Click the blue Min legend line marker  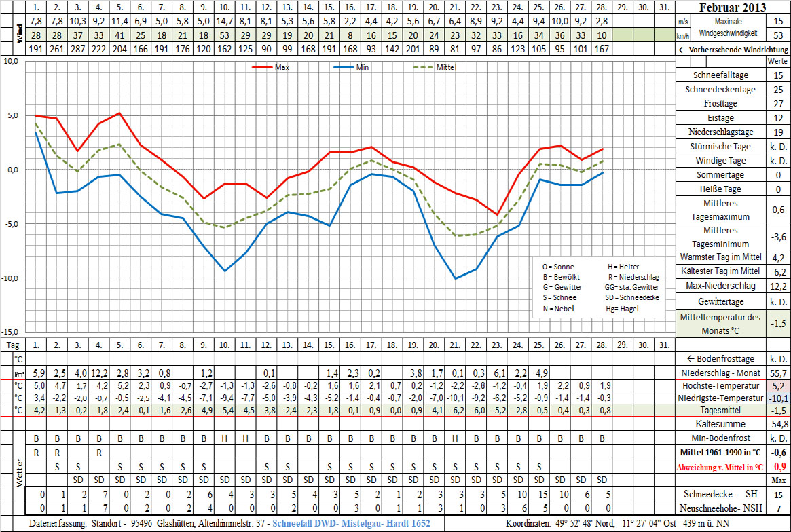point(344,67)
